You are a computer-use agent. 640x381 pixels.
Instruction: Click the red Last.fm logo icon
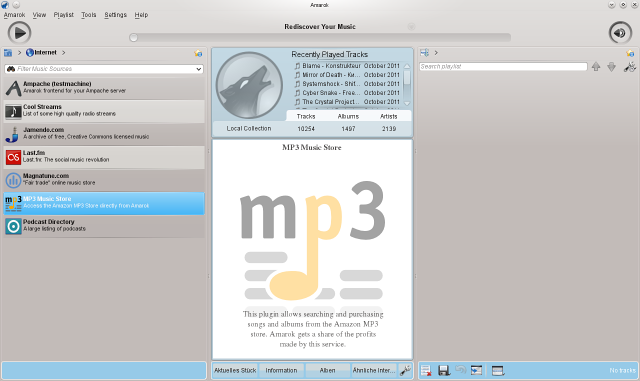13,157
